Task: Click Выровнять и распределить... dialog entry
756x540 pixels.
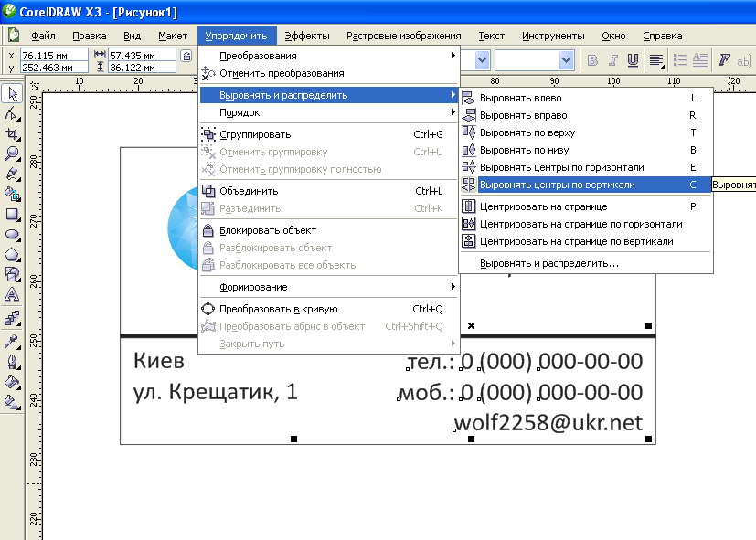Action: click(548, 264)
